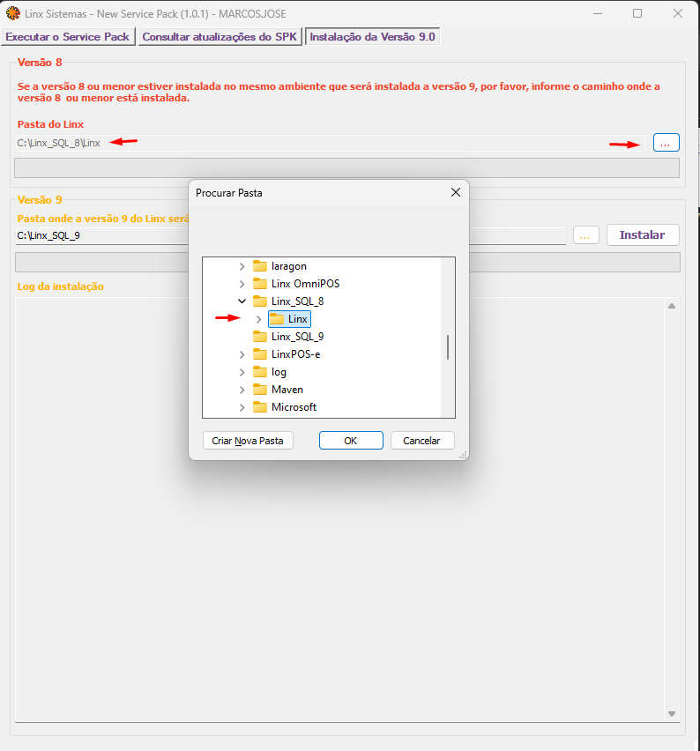Click the Linx OmniPOS folder icon
The image size is (700, 751).
coord(260,284)
